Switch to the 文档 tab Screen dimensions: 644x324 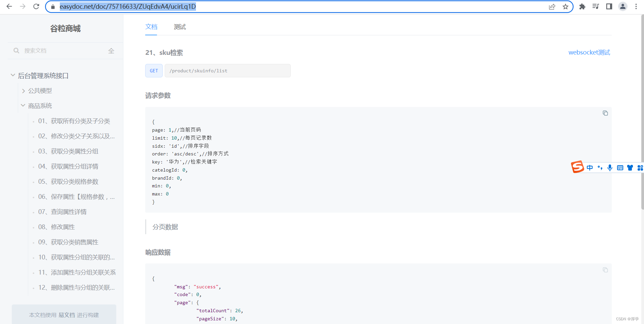(151, 27)
